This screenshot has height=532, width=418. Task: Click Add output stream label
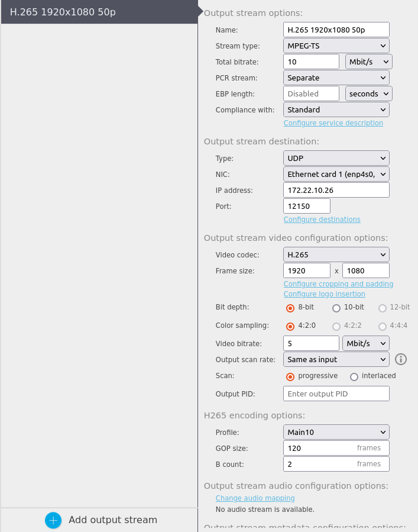tap(113, 520)
